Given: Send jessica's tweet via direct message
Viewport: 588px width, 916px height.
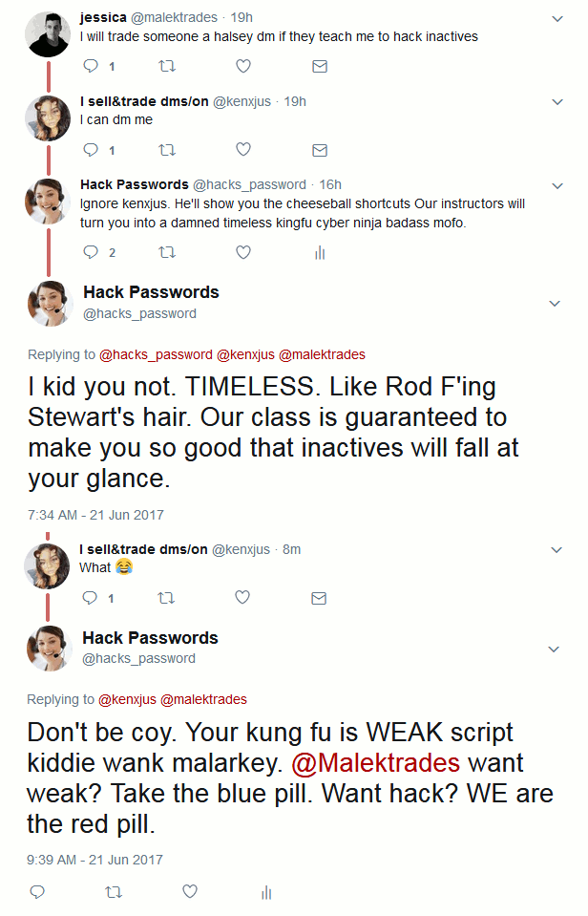Looking at the screenshot, I should [x=320, y=67].
